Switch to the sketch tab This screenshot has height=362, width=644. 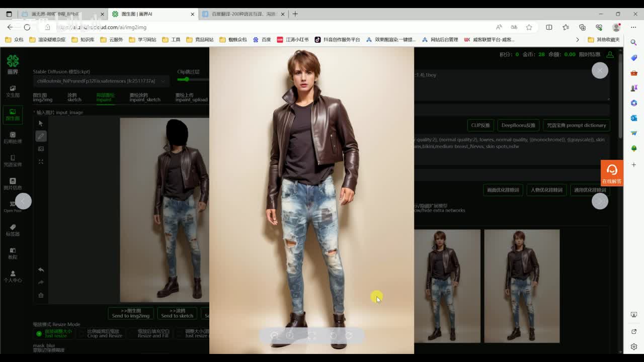pos(74,97)
